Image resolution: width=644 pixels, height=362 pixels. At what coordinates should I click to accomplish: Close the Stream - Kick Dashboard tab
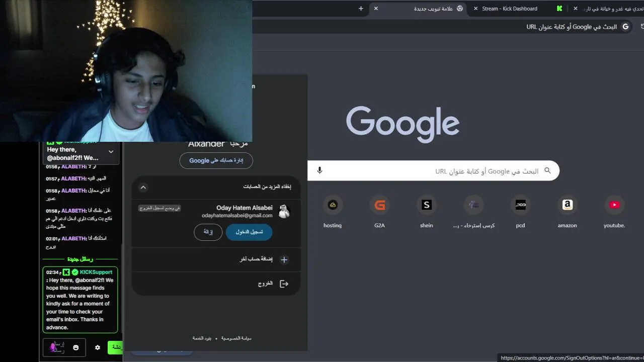(475, 9)
